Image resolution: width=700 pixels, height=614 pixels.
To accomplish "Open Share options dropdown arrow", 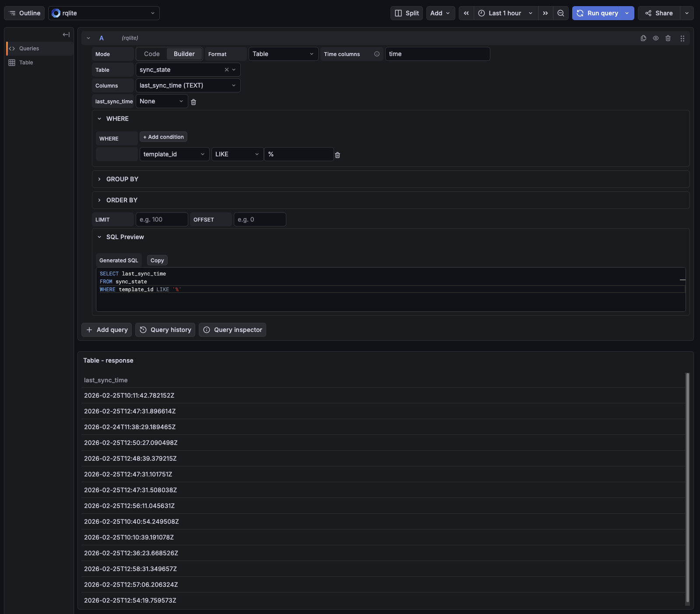I will [x=687, y=13].
